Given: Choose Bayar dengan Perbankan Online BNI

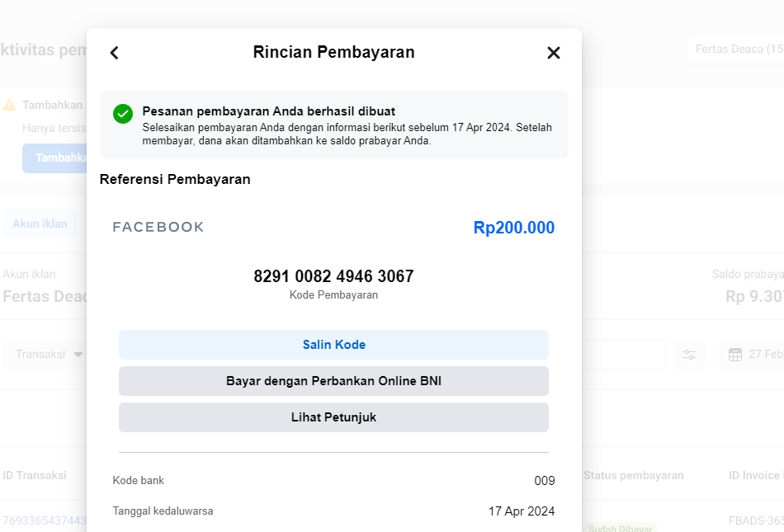Looking at the screenshot, I should coord(333,381).
